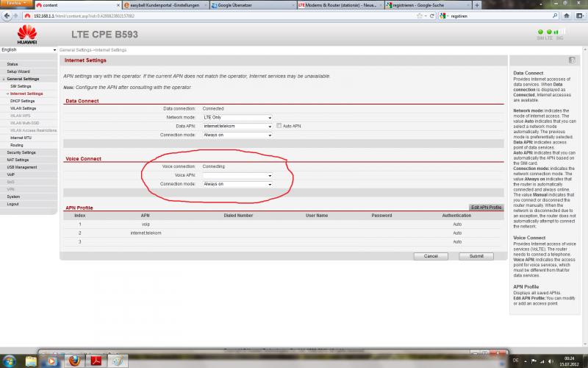Click the network signal tray icon
Viewport: 588px width, 368px height.
pos(542,361)
